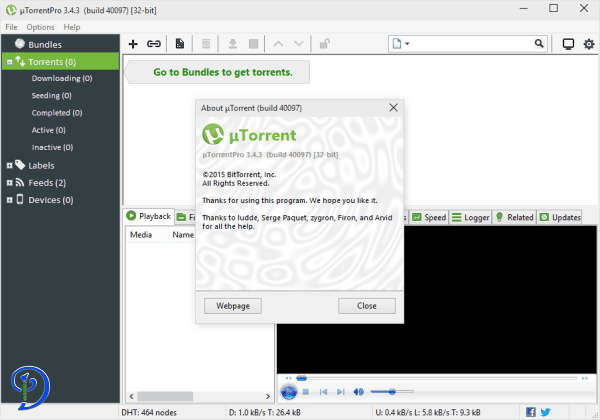Click the Media column header
600x420 pixels.
[147, 235]
